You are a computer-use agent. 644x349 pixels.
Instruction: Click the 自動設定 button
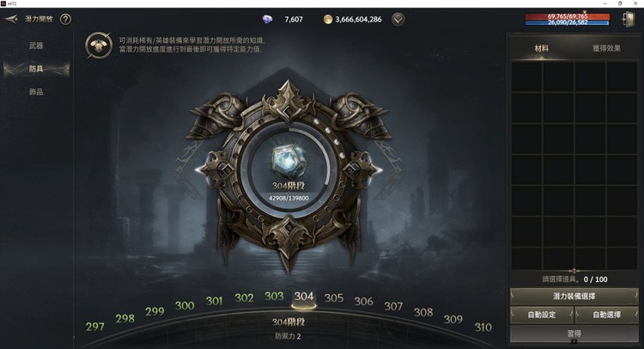point(541,315)
